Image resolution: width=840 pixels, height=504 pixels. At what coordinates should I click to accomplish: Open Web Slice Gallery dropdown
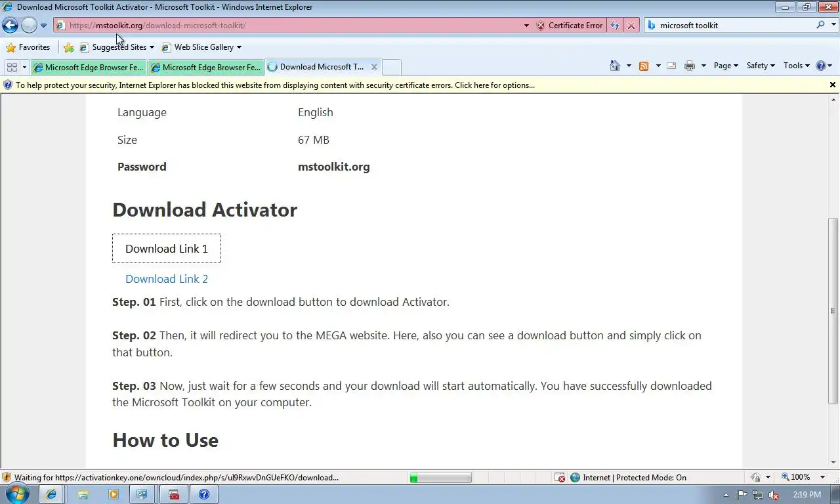tap(201, 47)
